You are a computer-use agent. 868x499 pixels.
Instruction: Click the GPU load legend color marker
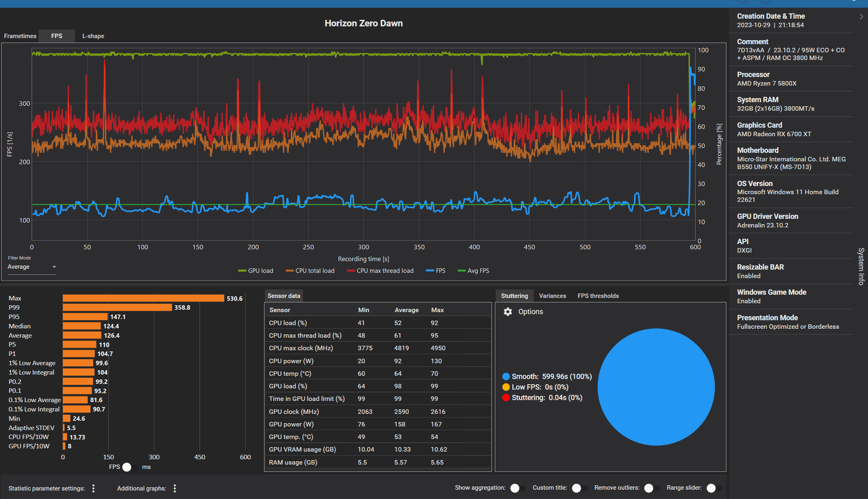tap(242, 271)
